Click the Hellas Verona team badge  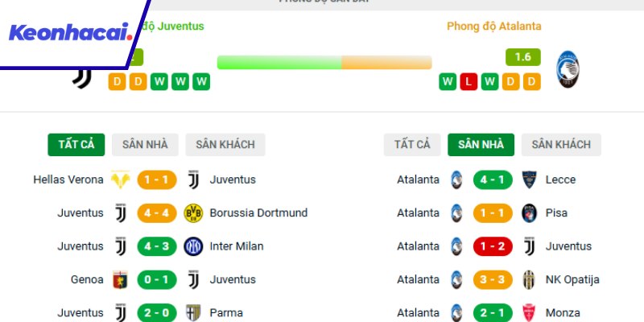coord(120,180)
